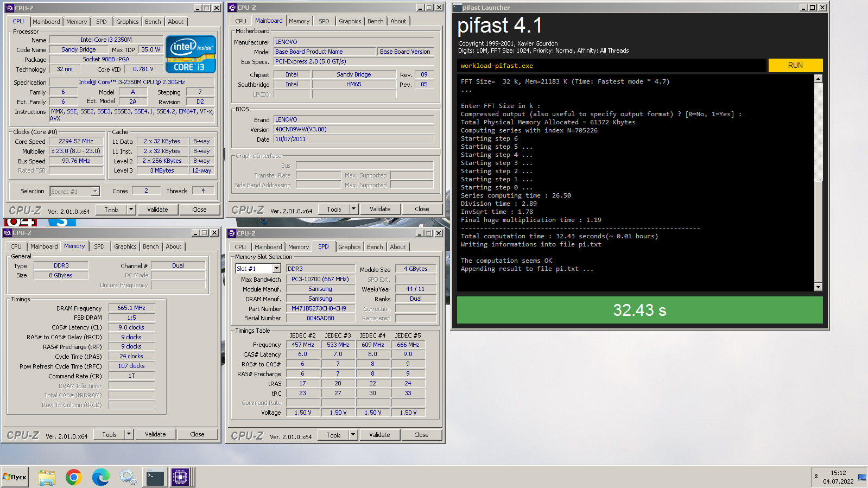Viewport: 868px width, 488px height.
Task: Expand Tools dropdown arrow in CPU window
Action: (131, 210)
